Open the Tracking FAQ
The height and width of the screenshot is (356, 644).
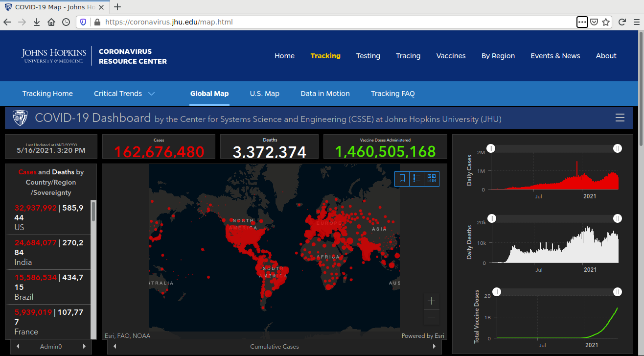coord(392,94)
